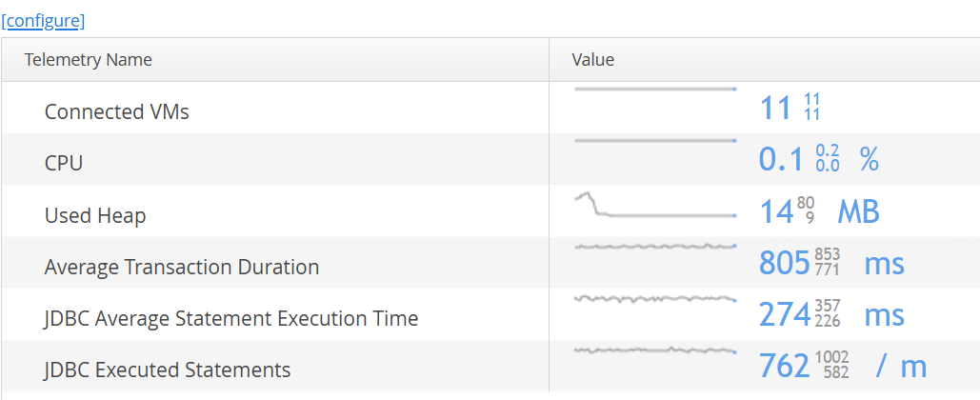
Task: Open the Average Transaction Duration sparkline
Action: coord(655,247)
